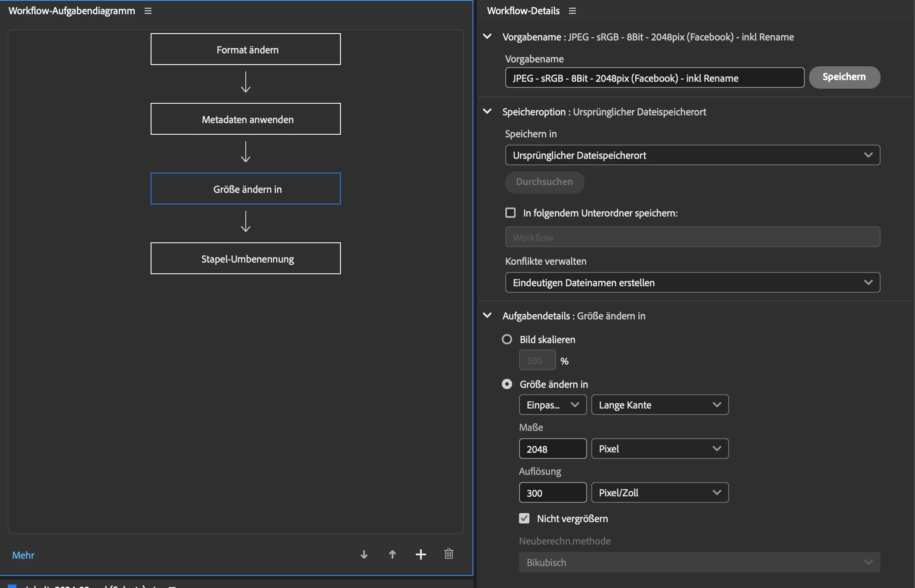
Task: Open Ursprünglicher Dateispeicherort dropdown
Action: (x=692, y=155)
